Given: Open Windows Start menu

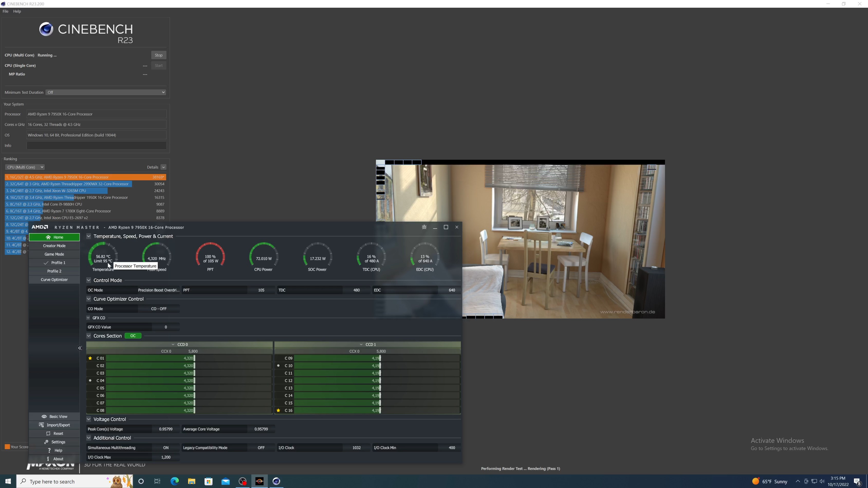Looking at the screenshot, I should point(8,481).
